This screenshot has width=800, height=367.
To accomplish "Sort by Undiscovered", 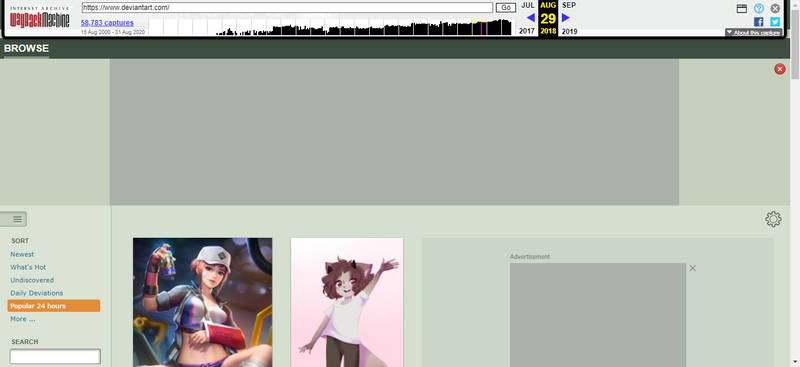I will point(32,280).
